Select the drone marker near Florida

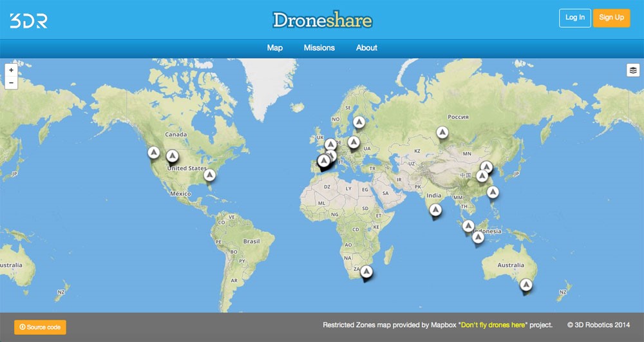tap(209, 175)
